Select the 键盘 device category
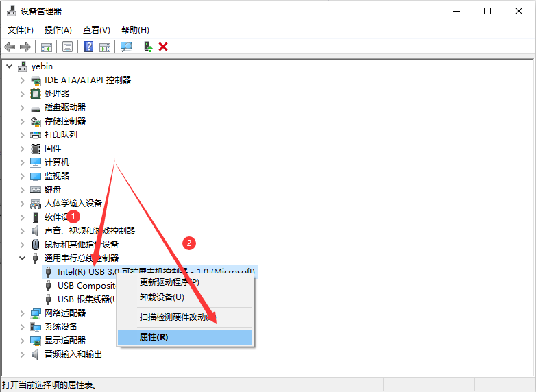Image resolution: width=536 pixels, height=392 pixels. click(x=53, y=190)
